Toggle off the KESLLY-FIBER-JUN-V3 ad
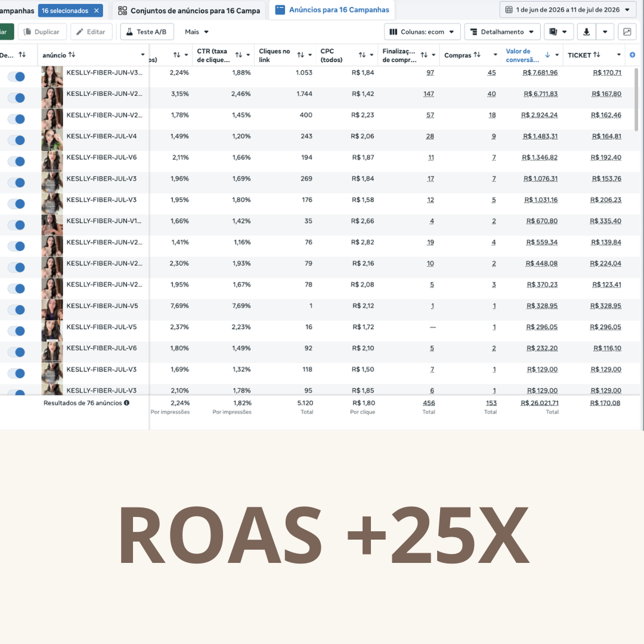The height and width of the screenshot is (644, 644). click(17, 77)
